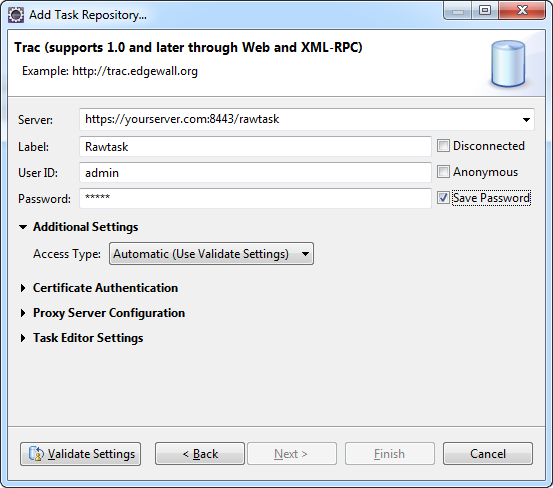Viewport: 553px width, 488px height.
Task: Minimize the Add Task Repository window
Action: click(x=457, y=11)
